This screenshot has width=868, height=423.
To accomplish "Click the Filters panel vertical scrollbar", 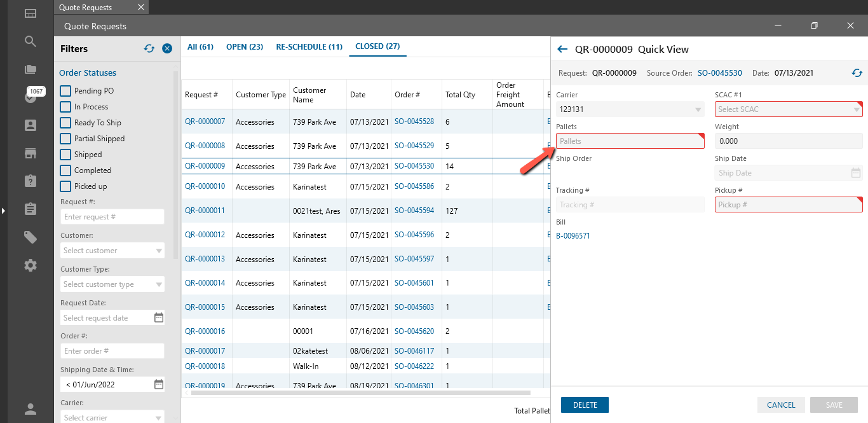I will point(176,164).
